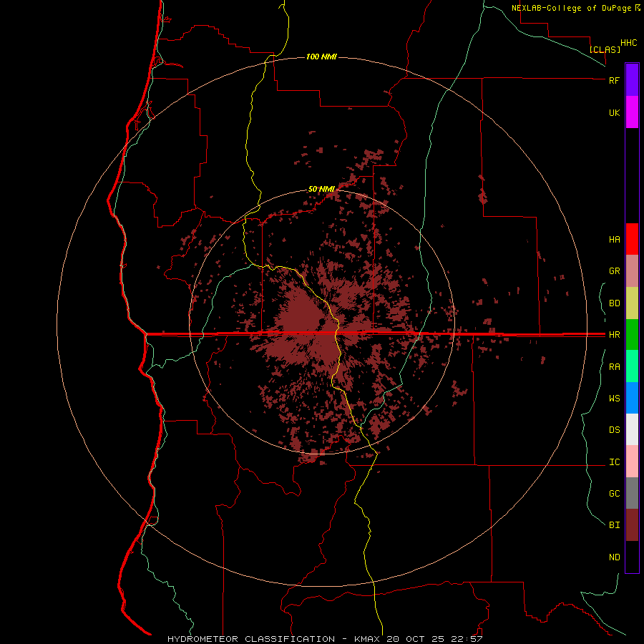
Task: Select the BD yellow legend swatch
Action: [632, 303]
